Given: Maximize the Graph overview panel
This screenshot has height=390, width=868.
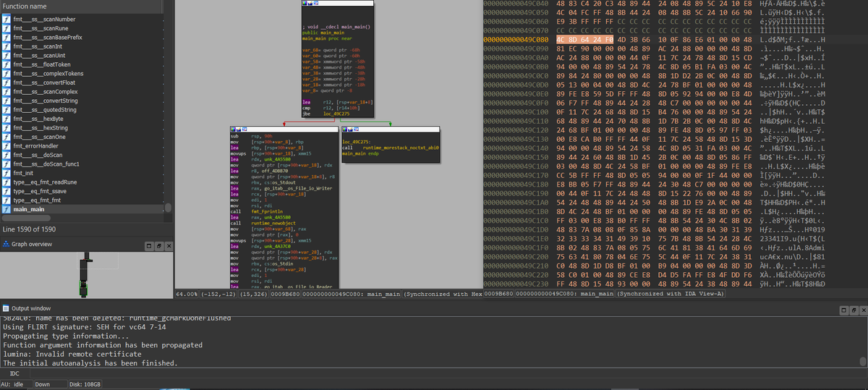Looking at the screenshot, I should (x=150, y=247).
